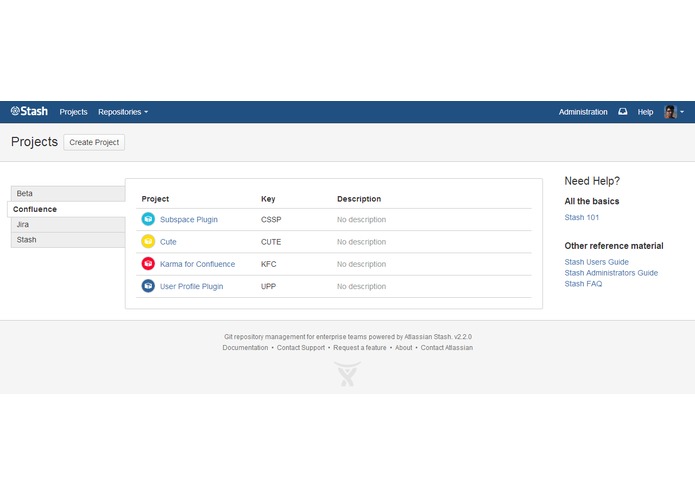The image size is (695, 494).
Task: Open the Administration menu item
Action: point(583,112)
